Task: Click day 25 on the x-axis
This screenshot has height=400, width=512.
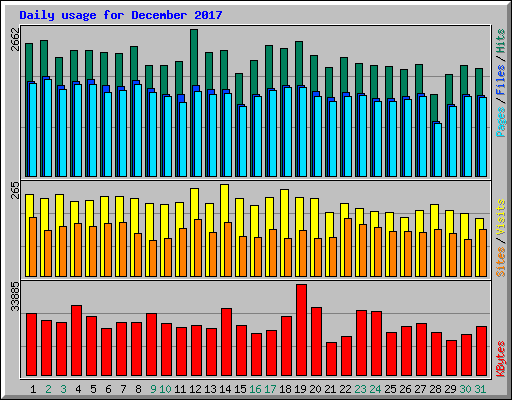Action: tap(390, 389)
